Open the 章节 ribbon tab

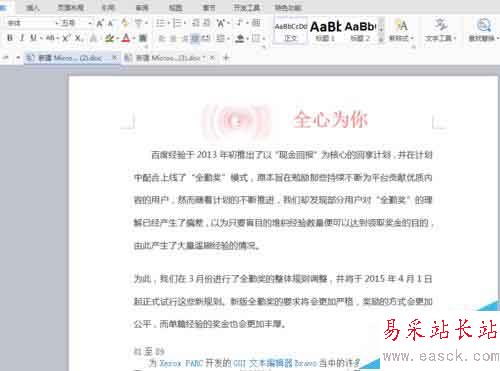(209, 7)
